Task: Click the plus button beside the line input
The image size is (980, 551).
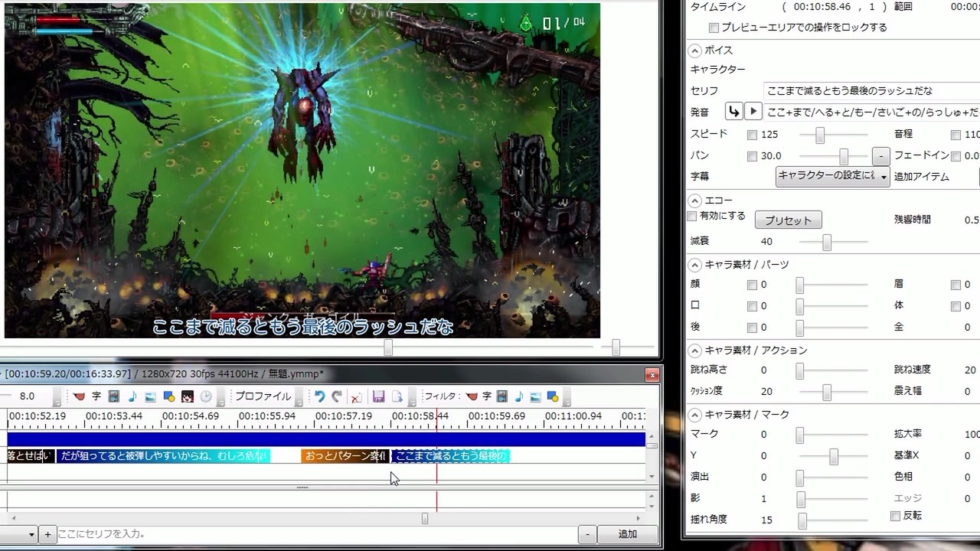Action: 47,534
